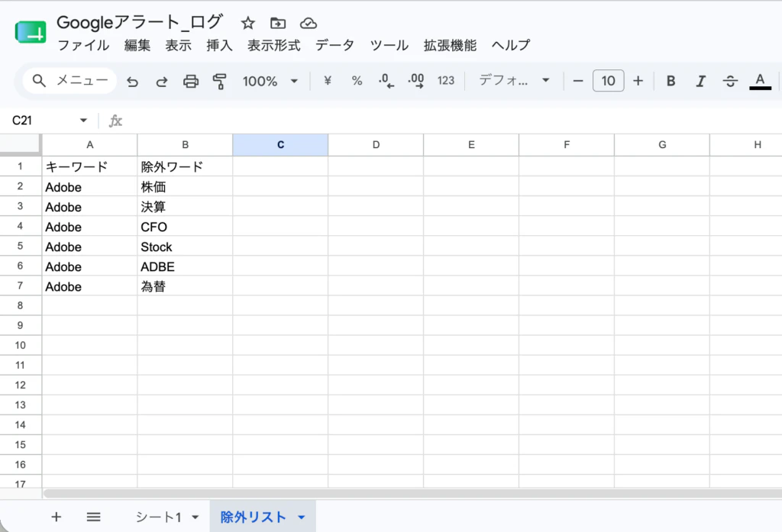Open the text color picker
782x532 pixels.
pyautogui.click(x=760, y=81)
